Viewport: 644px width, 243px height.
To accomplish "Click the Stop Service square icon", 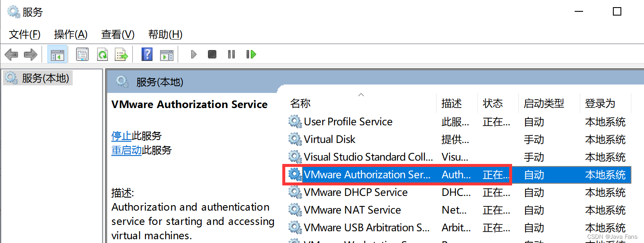I will tap(212, 54).
